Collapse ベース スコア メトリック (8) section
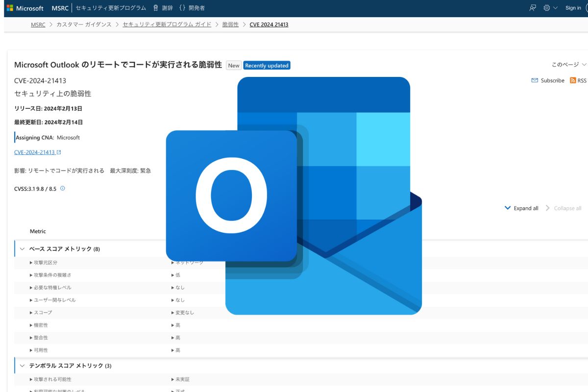This screenshot has width=588, height=392. (x=22, y=249)
